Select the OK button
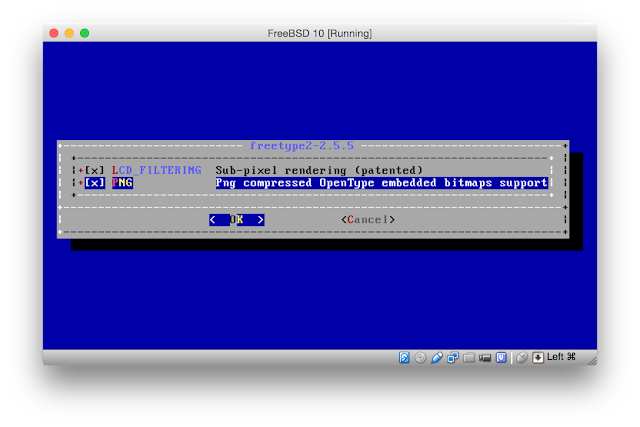The image size is (640, 427). pyautogui.click(x=237, y=220)
